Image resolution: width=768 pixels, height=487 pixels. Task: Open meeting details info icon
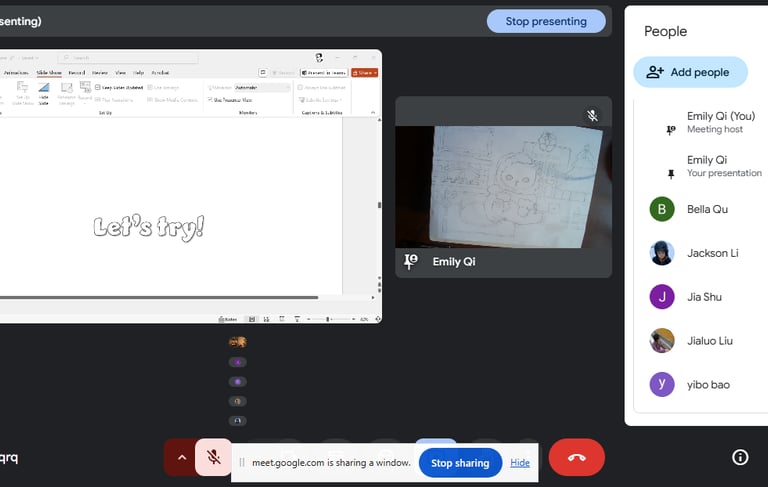tap(740, 457)
